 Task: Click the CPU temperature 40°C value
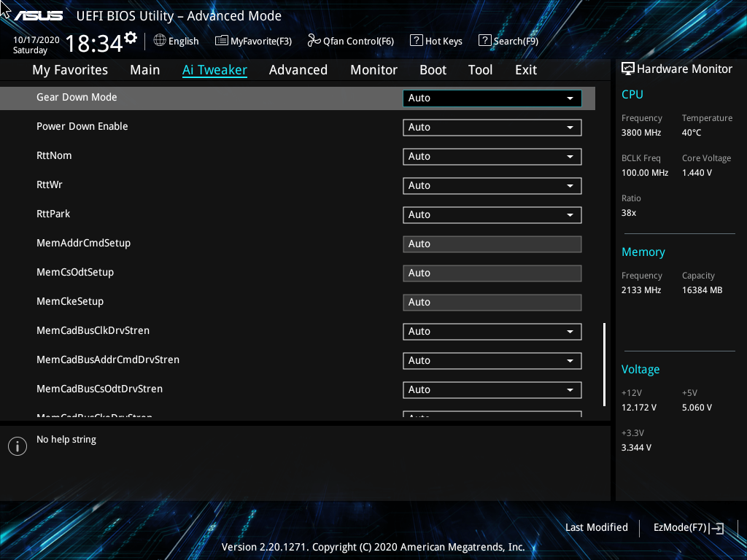tap(692, 133)
